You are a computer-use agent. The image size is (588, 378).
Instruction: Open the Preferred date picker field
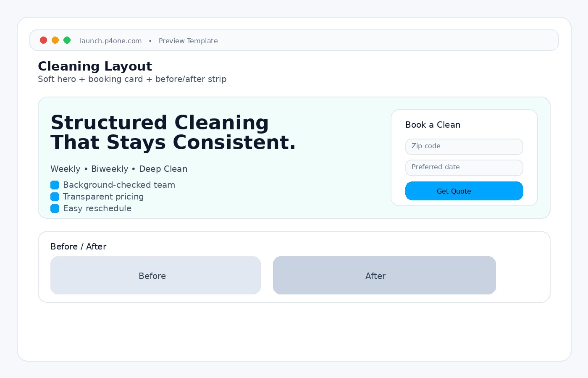point(464,168)
